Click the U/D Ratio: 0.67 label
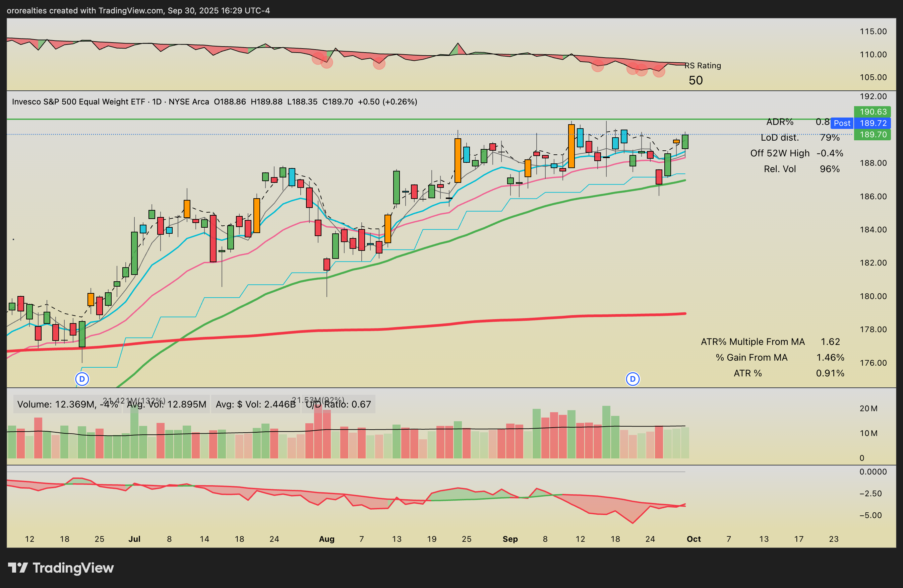 338,404
